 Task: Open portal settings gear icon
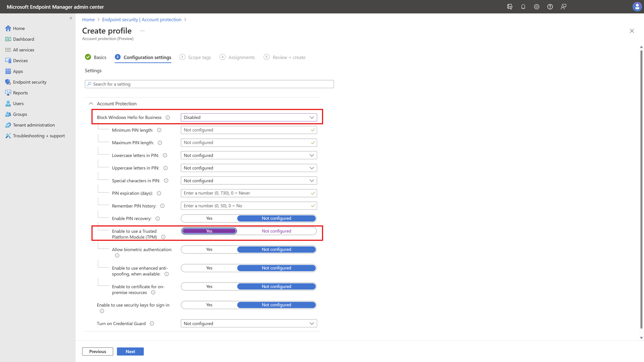point(536,7)
